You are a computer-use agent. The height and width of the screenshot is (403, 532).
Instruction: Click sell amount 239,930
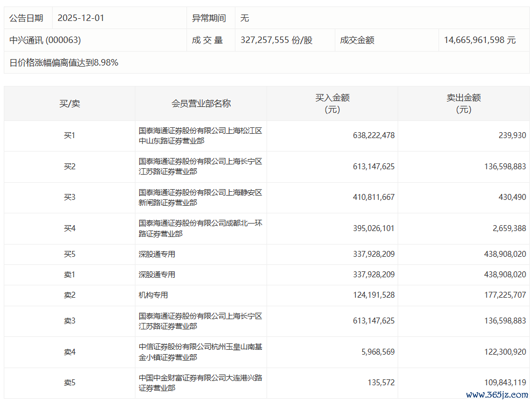coord(512,135)
